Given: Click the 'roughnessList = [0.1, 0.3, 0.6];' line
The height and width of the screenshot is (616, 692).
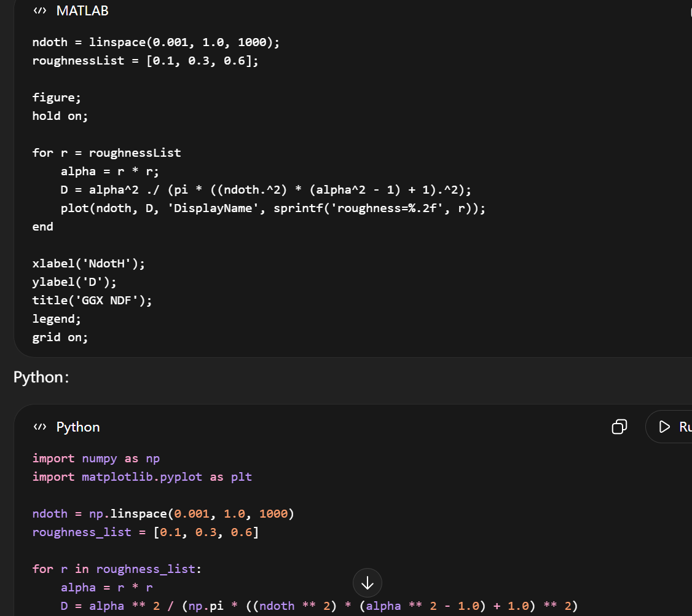Looking at the screenshot, I should click(145, 61).
